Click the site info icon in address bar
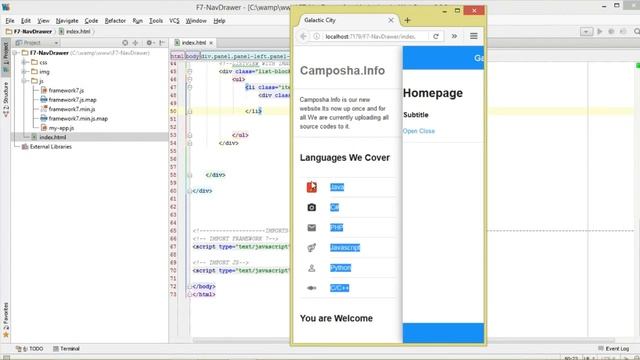The width and height of the screenshot is (640, 360). (317, 36)
